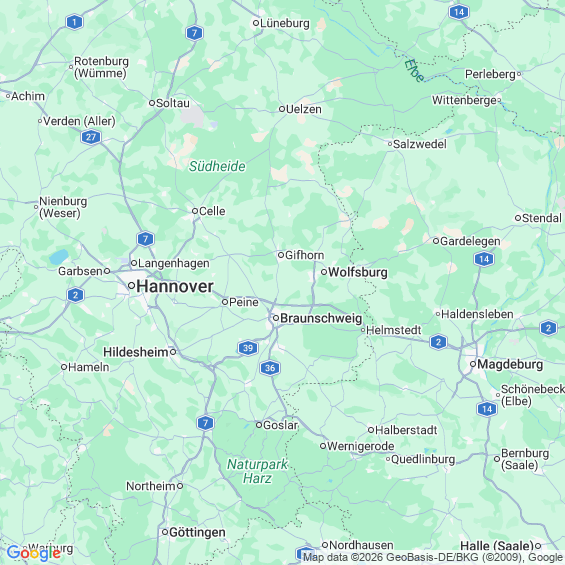This screenshot has height=565, width=565.
Task: Select the A2 shield west of Hannover
Action: 76,295
